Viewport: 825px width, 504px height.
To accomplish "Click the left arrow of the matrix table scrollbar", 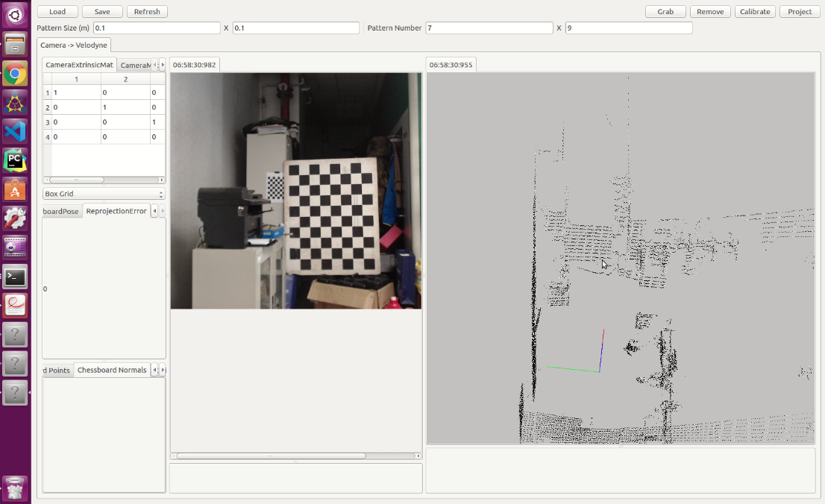I will pos(46,180).
